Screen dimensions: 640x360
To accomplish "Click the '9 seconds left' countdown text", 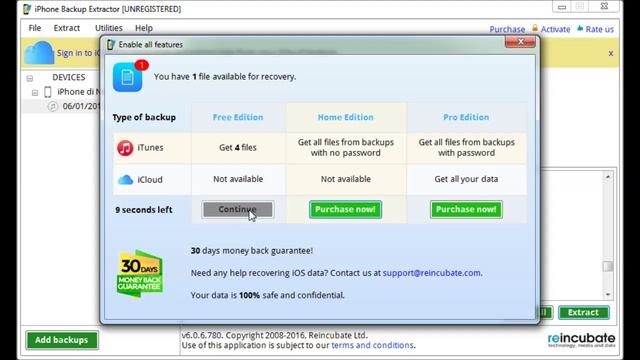I will click(144, 210).
